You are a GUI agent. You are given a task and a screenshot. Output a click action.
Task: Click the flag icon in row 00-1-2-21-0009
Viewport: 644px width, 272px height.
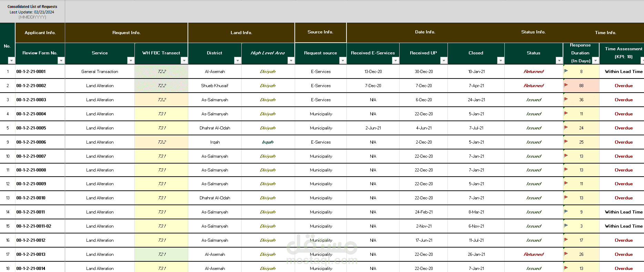tap(566, 183)
